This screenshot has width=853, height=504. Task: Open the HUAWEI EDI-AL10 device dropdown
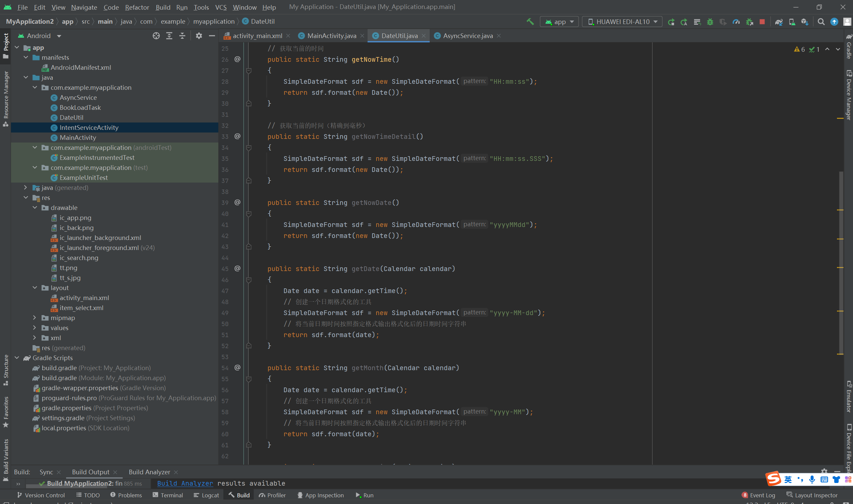(622, 22)
